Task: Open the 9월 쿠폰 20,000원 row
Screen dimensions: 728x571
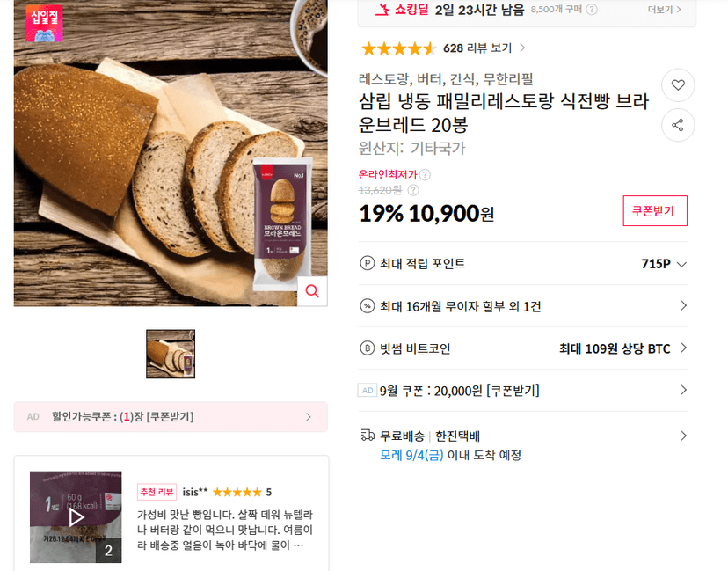Action: pyautogui.click(x=523, y=391)
